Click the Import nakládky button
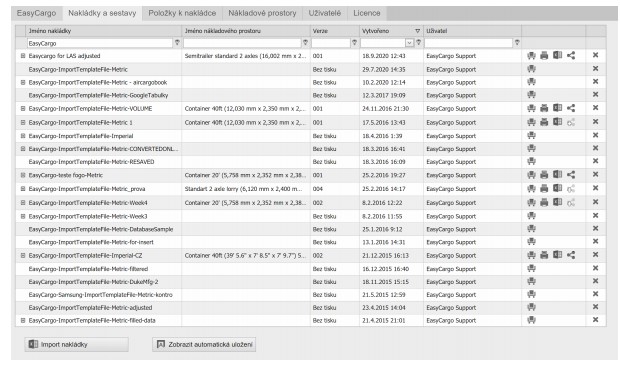The image size is (620, 368). point(76,344)
